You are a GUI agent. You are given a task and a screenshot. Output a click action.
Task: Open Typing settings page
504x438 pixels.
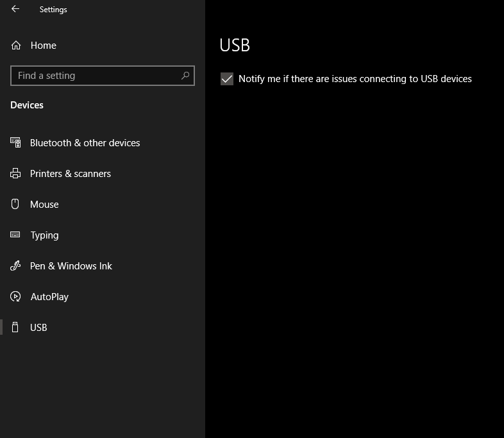(x=45, y=235)
